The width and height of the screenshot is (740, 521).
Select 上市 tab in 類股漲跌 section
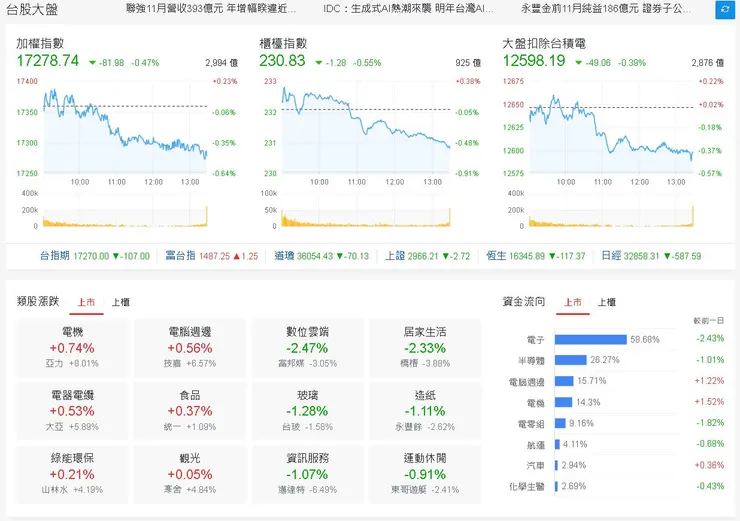coord(87,302)
